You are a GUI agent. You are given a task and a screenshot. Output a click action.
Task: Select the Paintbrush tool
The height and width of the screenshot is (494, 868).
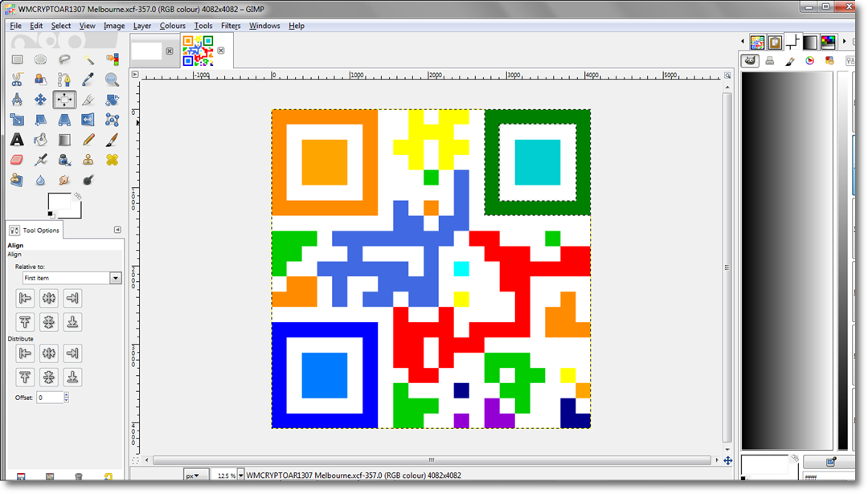coord(113,140)
